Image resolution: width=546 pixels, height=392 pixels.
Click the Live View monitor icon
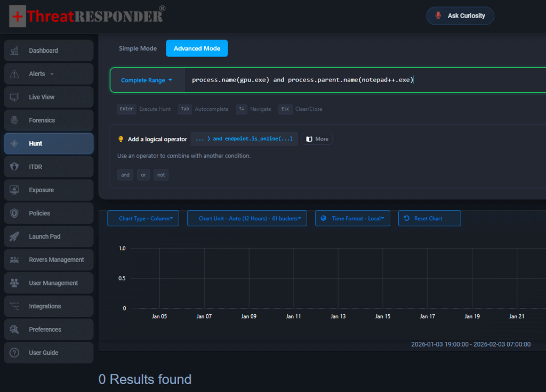point(14,97)
